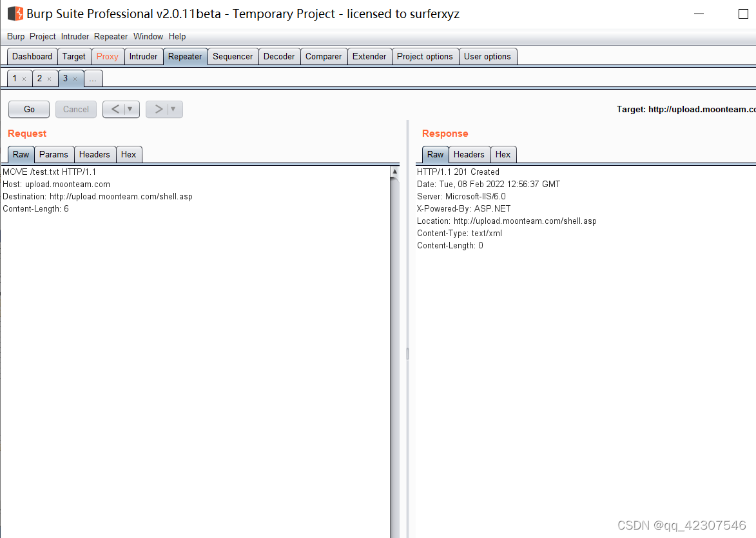
Task: Close Repeater tab 3
Action: pos(75,79)
